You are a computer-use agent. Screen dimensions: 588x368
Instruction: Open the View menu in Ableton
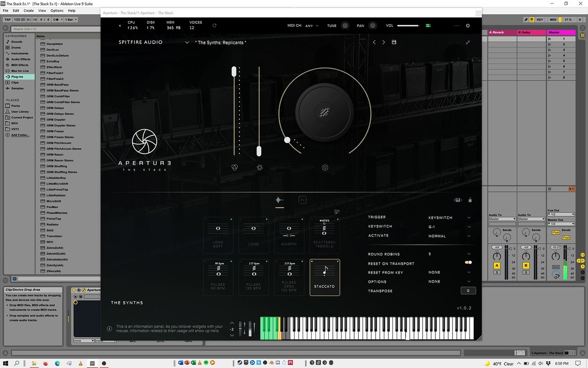coord(42,11)
